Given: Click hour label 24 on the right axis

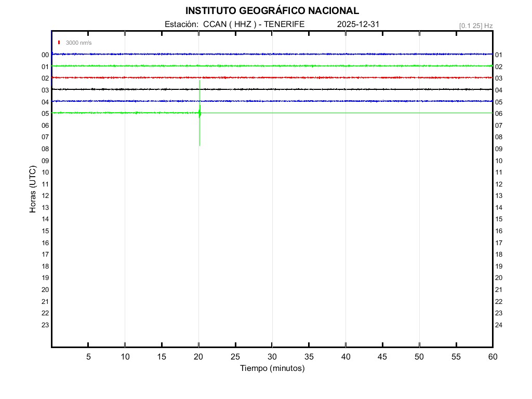Looking at the screenshot, I should tap(499, 325).
